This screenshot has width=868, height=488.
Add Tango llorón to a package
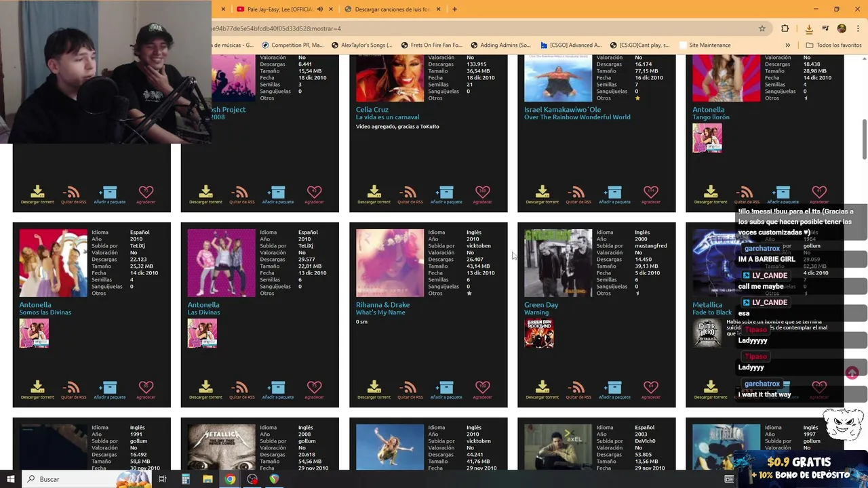pos(783,195)
